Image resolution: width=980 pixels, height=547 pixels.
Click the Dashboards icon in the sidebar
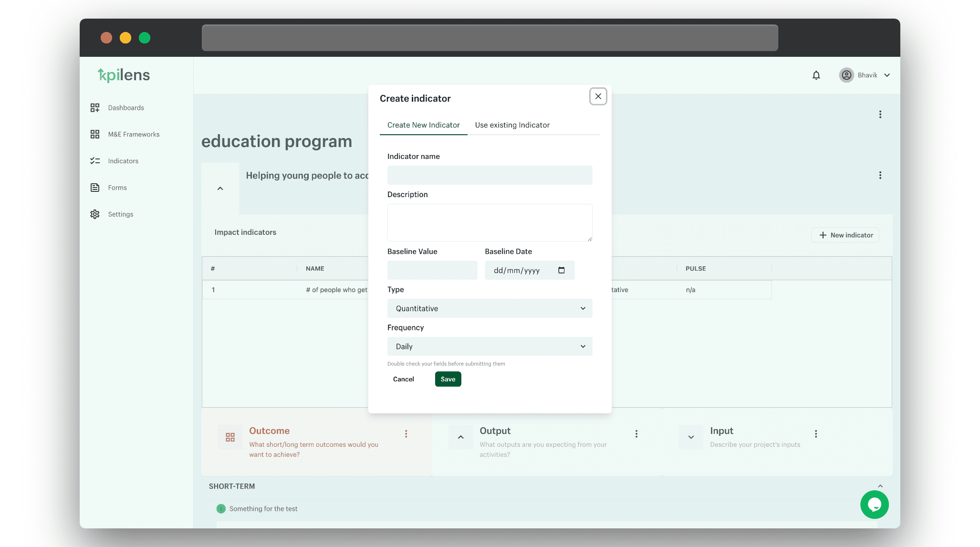point(95,108)
